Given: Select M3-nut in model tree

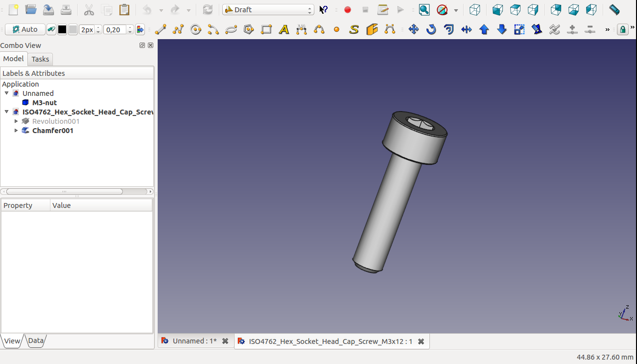Looking at the screenshot, I should coord(44,103).
